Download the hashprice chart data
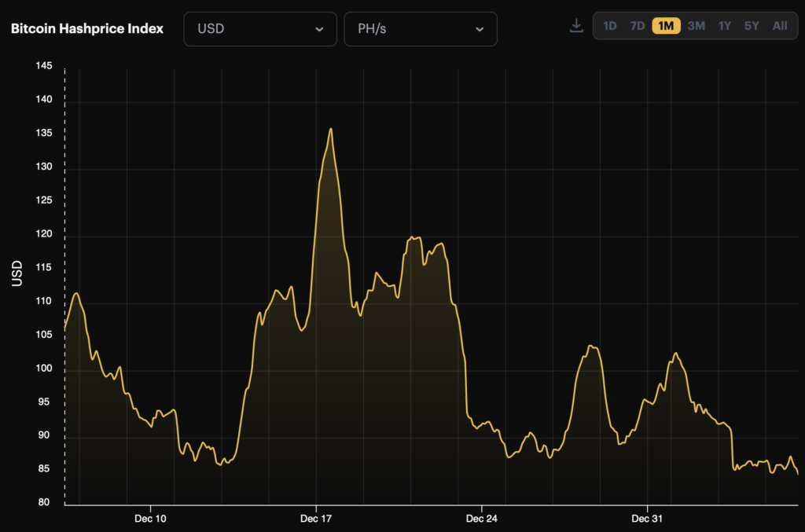The width and height of the screenshot is (805, 532). click(576, 26)
